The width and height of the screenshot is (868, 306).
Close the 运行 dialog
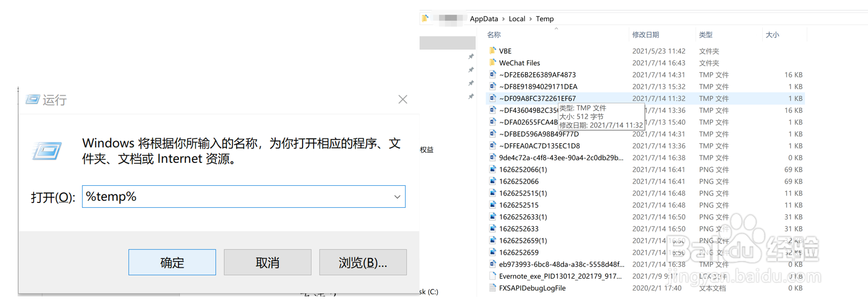[x=403, y=99]
